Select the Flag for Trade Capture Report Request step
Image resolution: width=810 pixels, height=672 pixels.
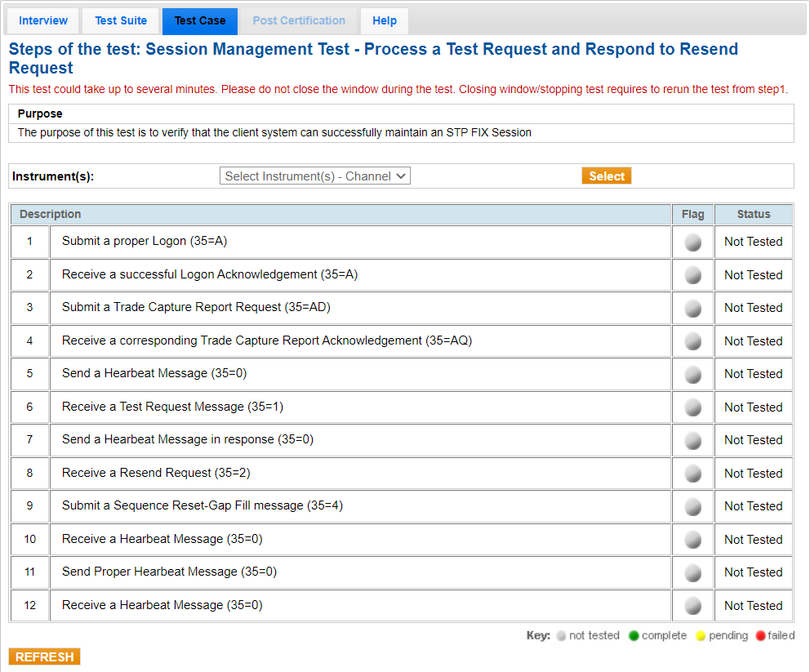pos(692,308)
